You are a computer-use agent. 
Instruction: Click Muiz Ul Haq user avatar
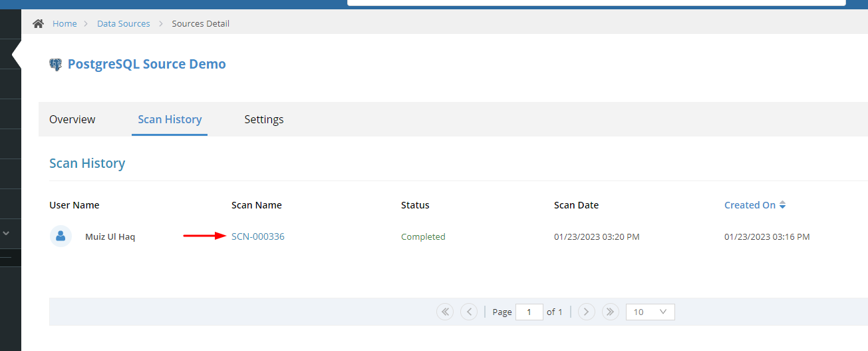61,236
